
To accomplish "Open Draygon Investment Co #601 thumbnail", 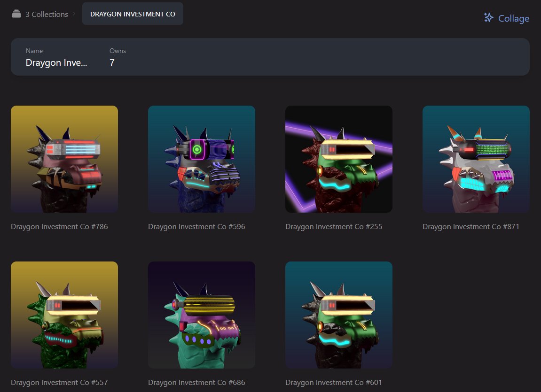I will (x=339, y=315).
